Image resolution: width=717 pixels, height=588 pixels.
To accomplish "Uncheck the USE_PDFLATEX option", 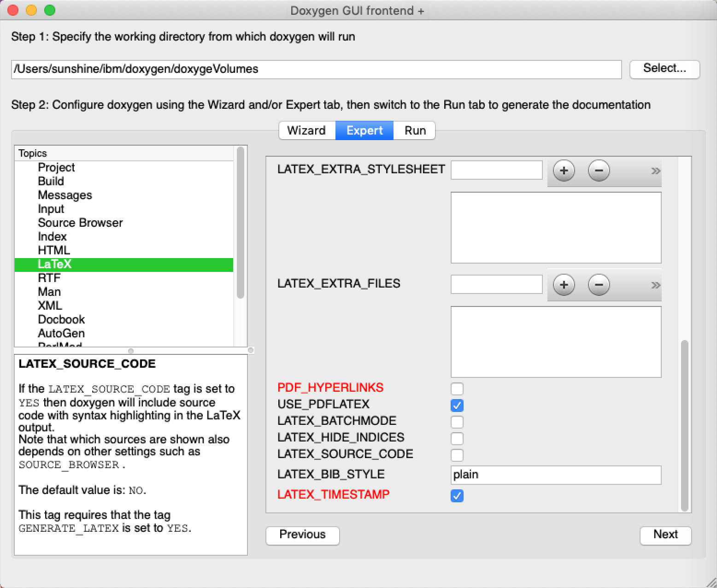I will (x=457, y=405).
